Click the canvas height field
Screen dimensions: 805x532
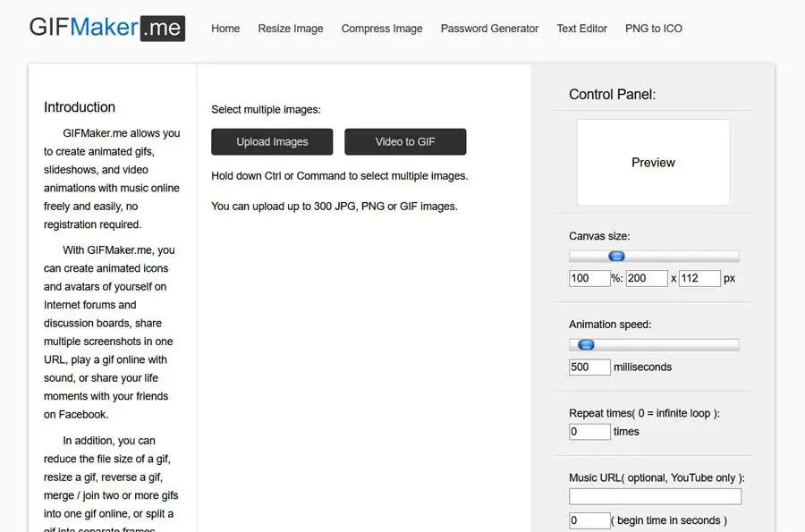click(699, 278)
